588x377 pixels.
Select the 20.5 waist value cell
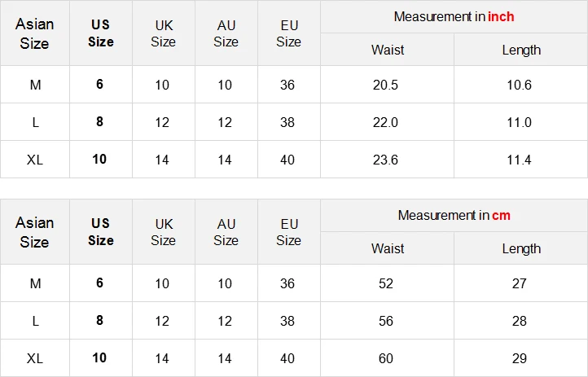click(385, 85)
